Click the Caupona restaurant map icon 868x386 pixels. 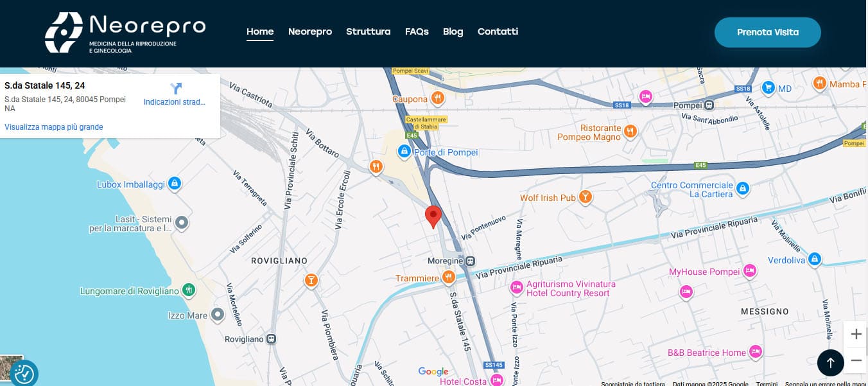click(x=437, y=98)
